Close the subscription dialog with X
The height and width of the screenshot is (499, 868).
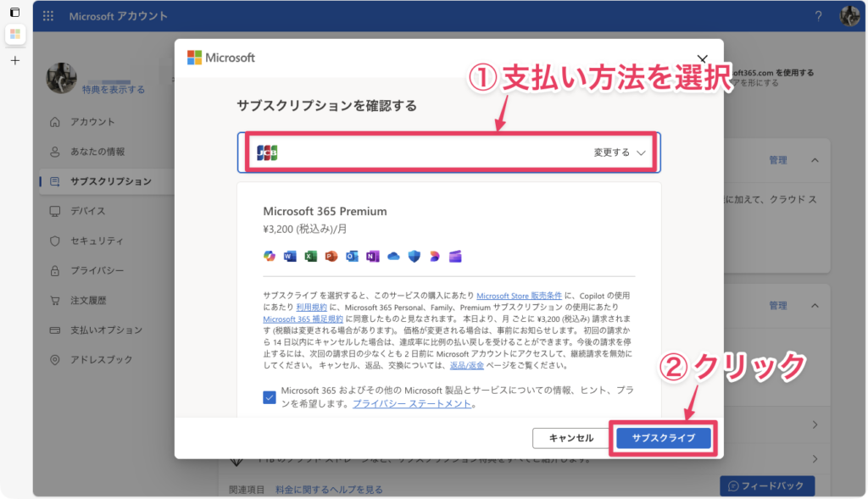702,59
